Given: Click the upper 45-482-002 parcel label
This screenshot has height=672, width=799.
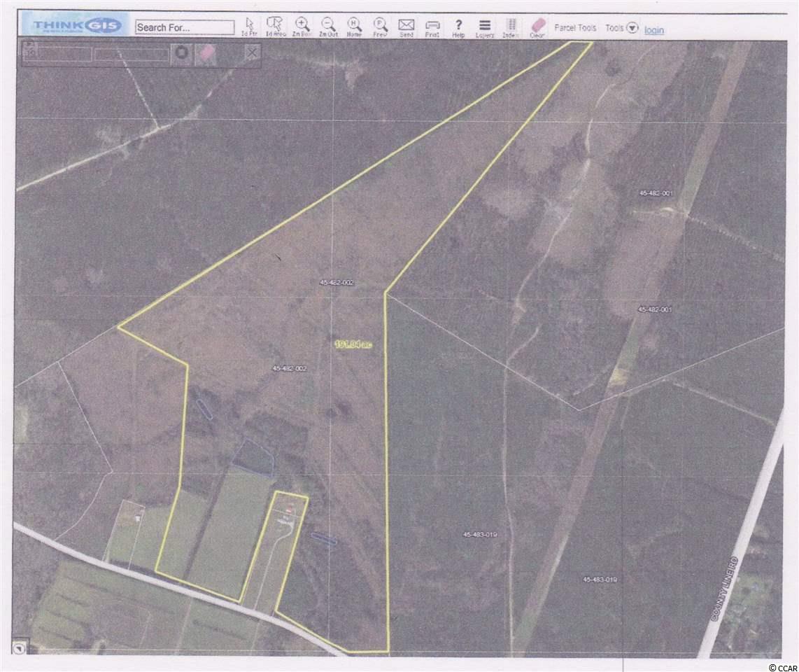Looking at the screenshot, I should click(x=337, y=282).
